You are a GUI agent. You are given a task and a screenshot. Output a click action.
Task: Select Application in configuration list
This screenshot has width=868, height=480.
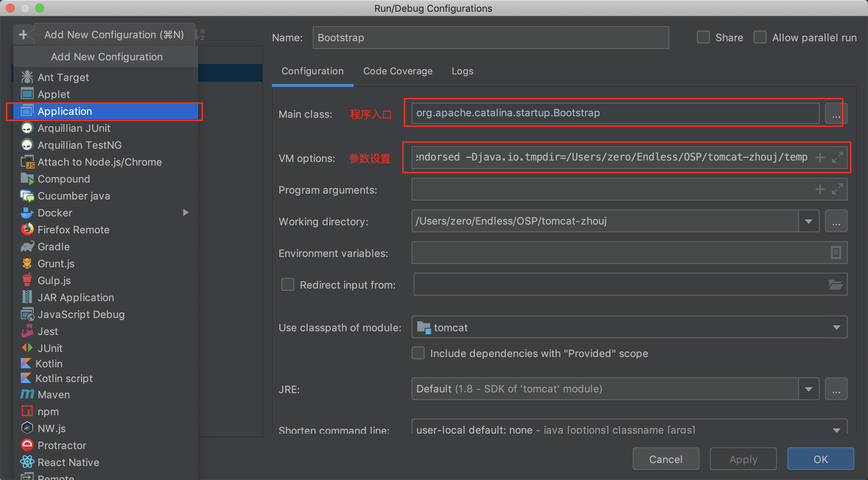click(x=65, y=111)
